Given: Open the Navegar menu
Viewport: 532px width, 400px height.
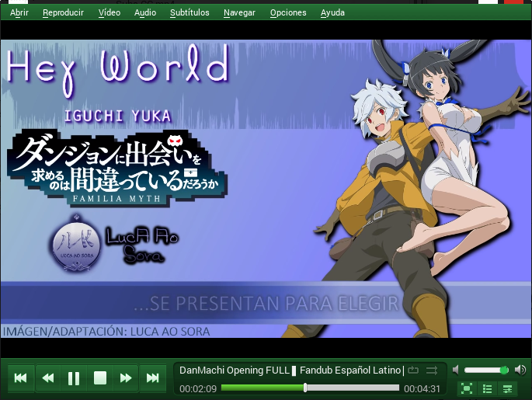Looking at the screenshot, I should coord(239,12).
